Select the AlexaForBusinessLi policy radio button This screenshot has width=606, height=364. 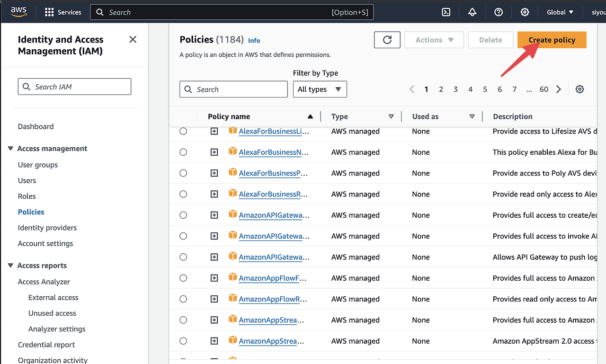[183, 131]
